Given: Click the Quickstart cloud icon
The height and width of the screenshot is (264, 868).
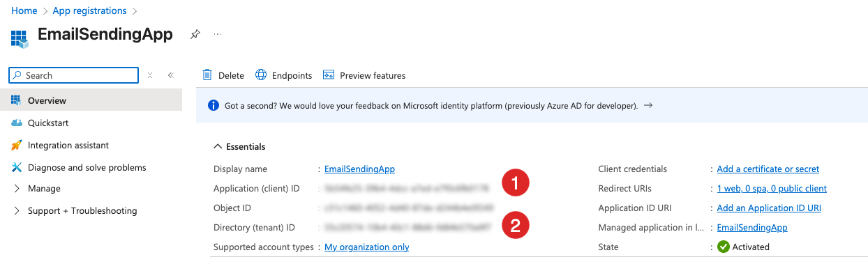Looking at the screenshot, I should coord(17,123).
